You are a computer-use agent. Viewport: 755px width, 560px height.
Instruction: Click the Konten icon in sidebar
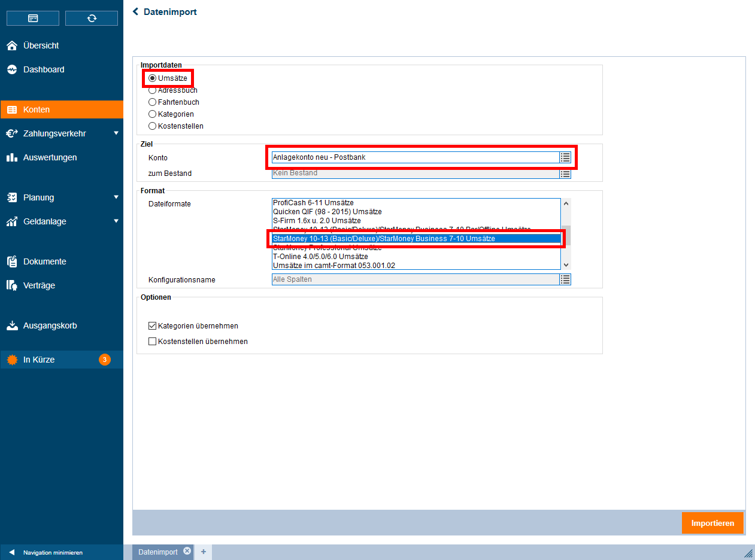12,110
